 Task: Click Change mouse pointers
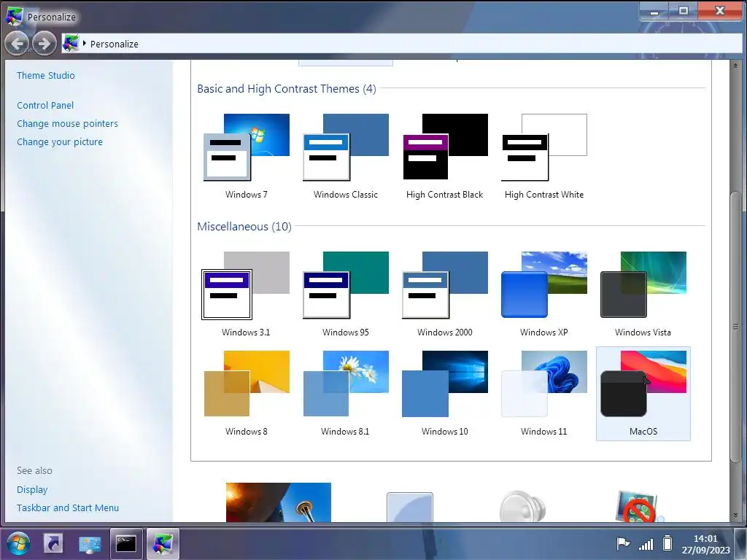click(67, 124)
